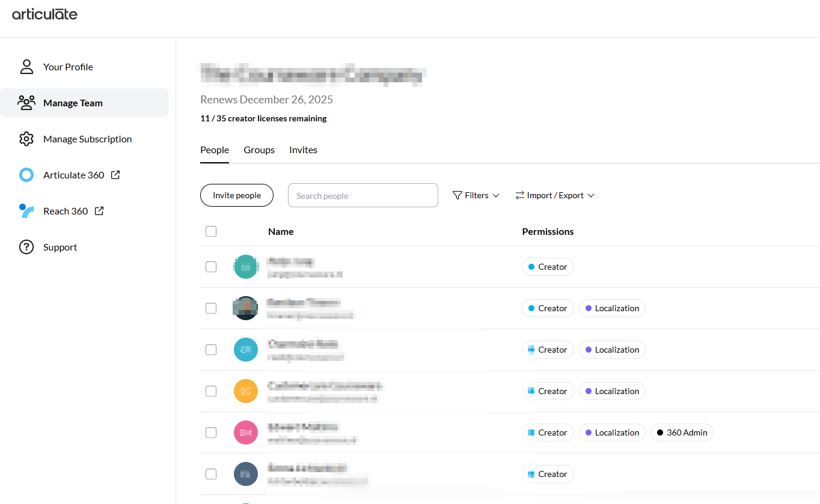
Task: Open Support question mark icon
Action: coord(26,247)
